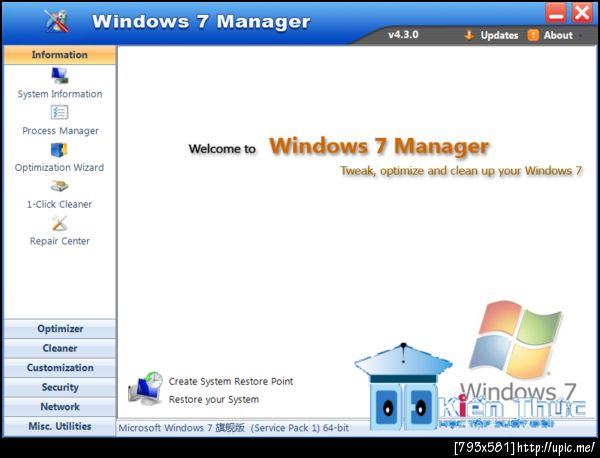Expand the Network section

click(60, 407)
